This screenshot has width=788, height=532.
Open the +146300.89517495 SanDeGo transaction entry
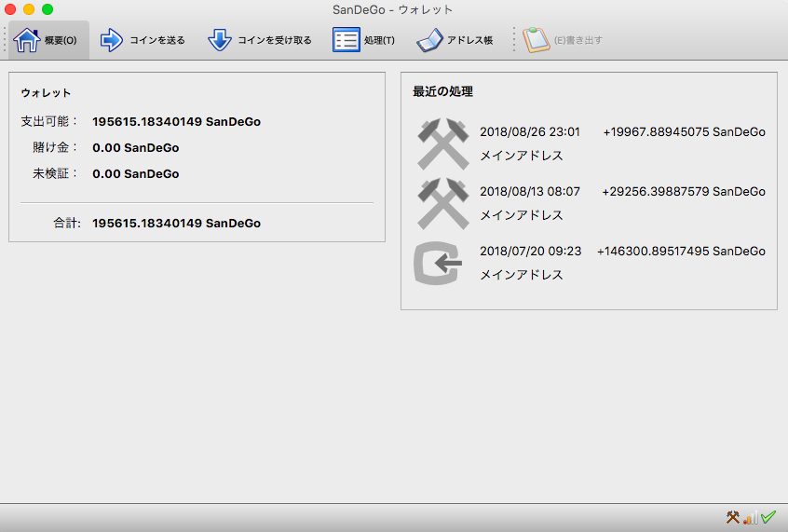click(681, 252)
